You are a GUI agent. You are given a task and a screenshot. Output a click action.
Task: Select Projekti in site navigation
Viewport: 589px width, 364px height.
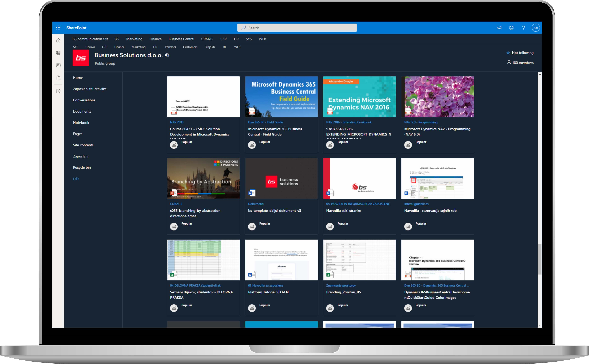pyautogui.click(x=210, y=47)
